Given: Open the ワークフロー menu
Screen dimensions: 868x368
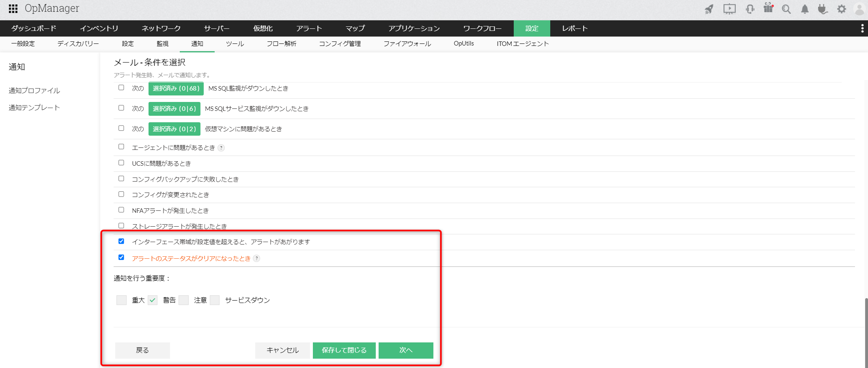Looking at the screenshot, I should tap(482, 28).
